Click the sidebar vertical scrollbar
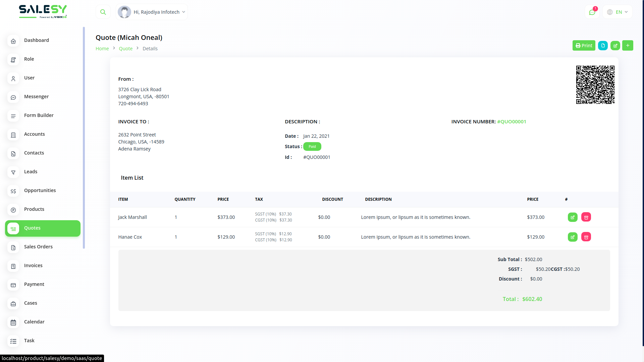 point(84,137)
